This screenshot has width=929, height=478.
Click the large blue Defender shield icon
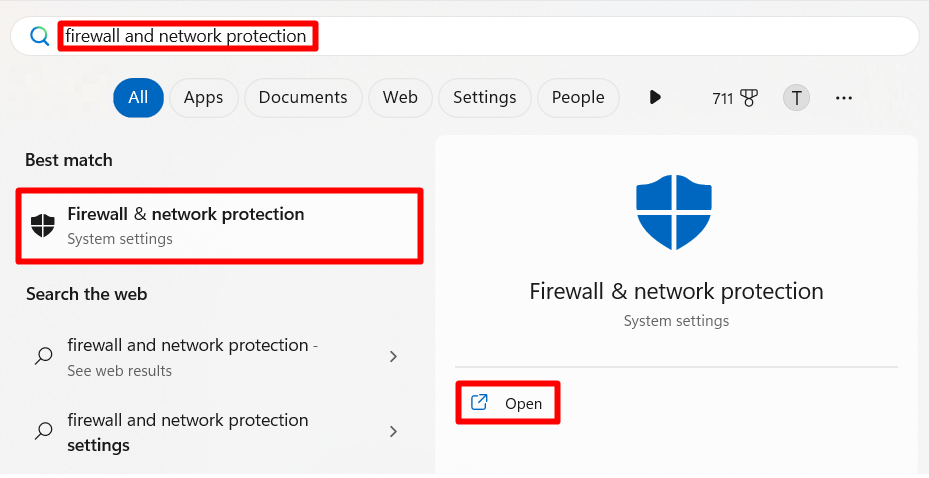pyautogui.click(x=674, y=212)
